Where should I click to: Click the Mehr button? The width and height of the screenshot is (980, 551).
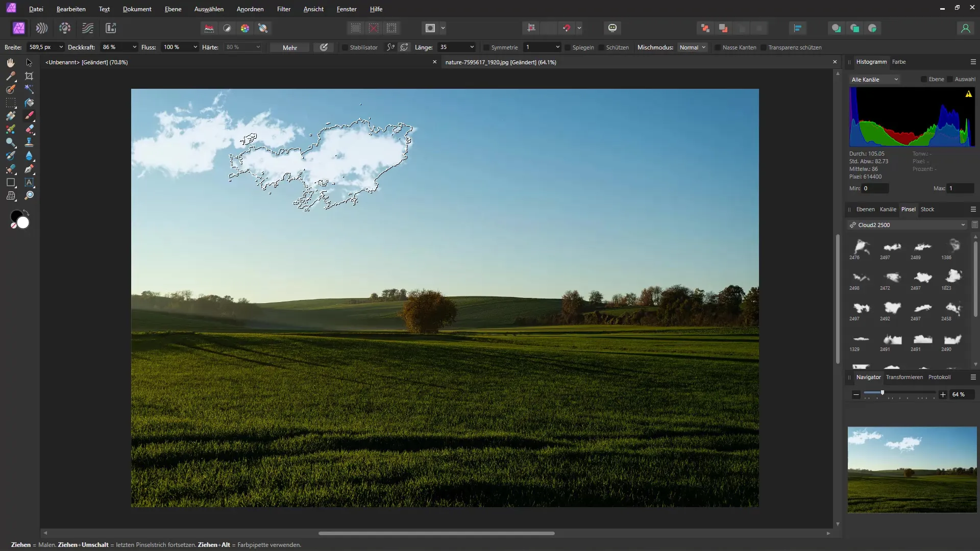pyautogui.click(x=289, y=47)
